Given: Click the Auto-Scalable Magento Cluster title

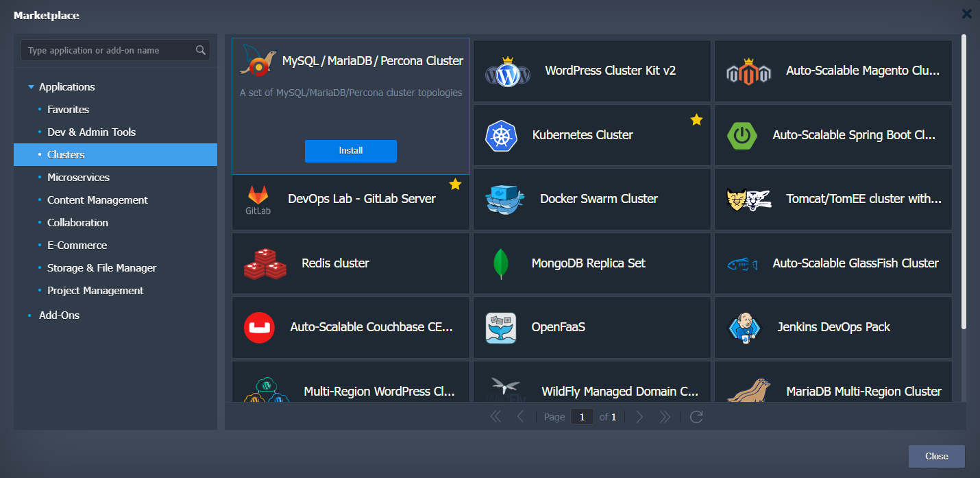Looking at the screenshot, I should (863, 71).
